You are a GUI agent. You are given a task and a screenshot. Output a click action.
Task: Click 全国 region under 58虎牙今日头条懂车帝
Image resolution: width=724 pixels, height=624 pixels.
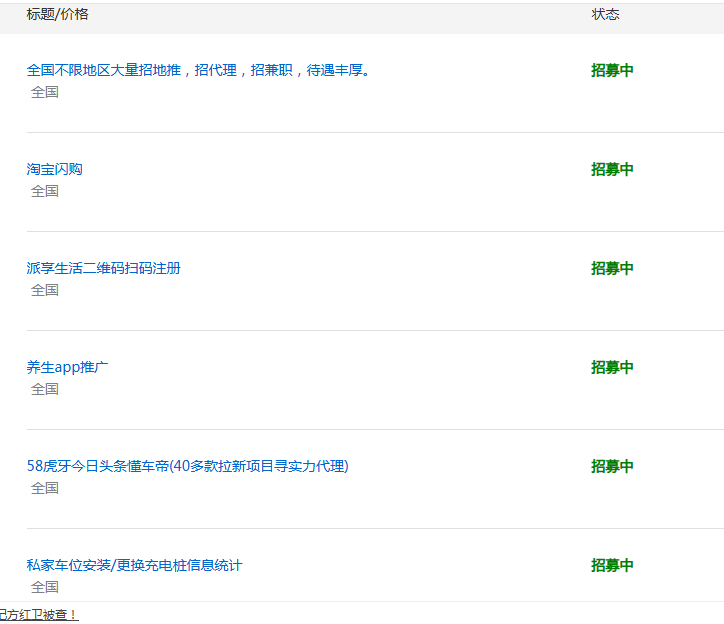[45, 488]
